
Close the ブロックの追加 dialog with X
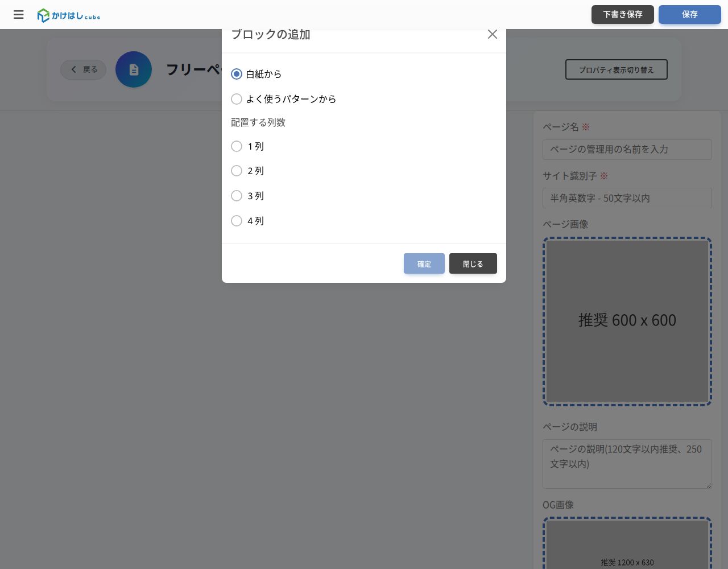coord(493,34)
